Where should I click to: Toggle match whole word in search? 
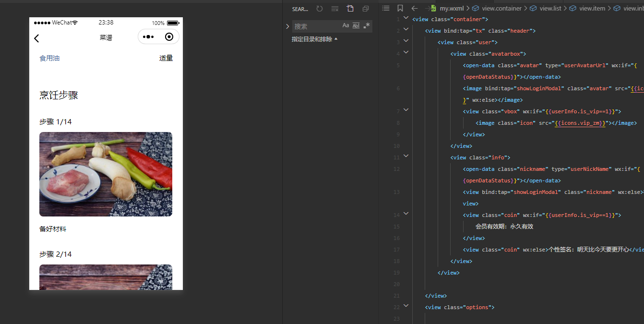356,25
